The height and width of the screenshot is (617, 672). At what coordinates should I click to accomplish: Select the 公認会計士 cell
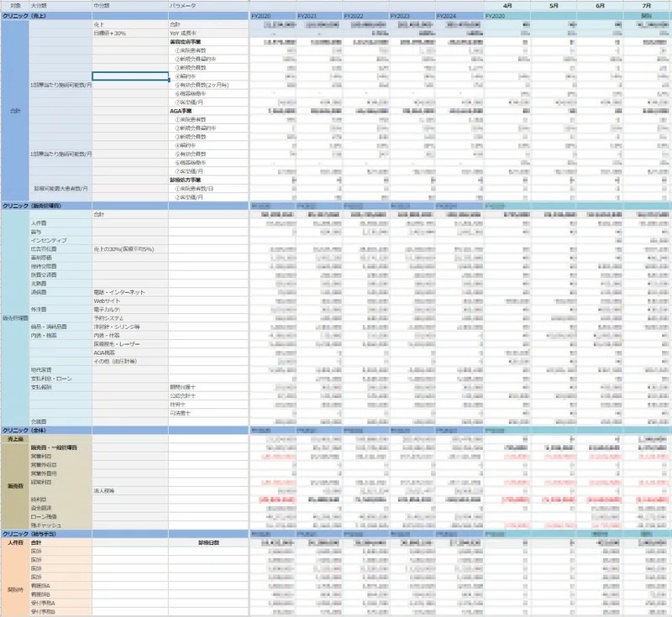pos(208,395)
